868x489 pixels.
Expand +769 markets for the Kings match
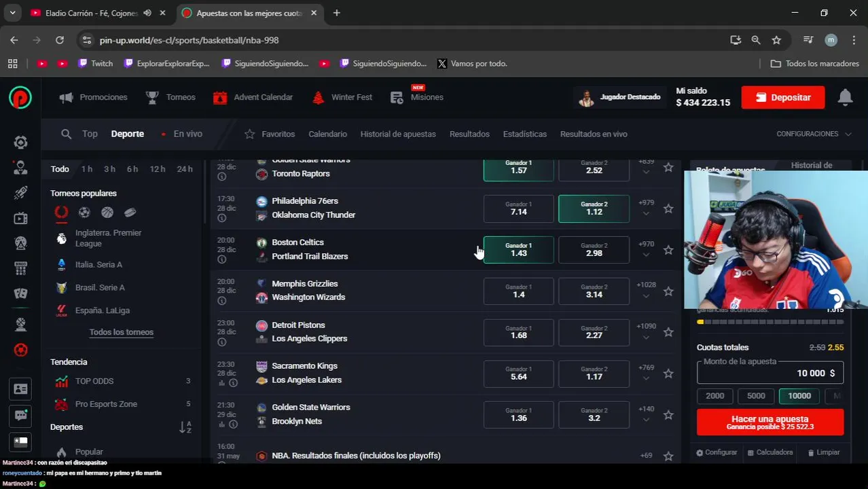point(646,373)
